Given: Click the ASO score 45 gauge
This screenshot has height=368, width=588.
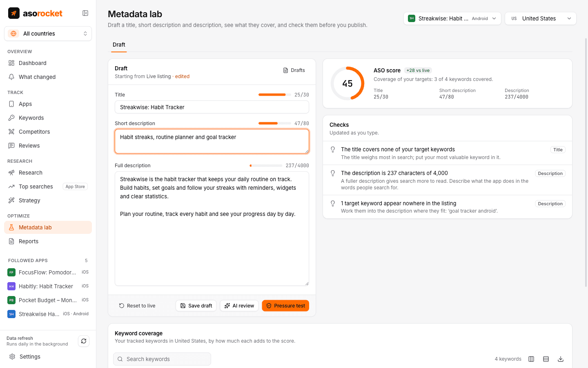Looking at the screenshot, I should point(347,83).
